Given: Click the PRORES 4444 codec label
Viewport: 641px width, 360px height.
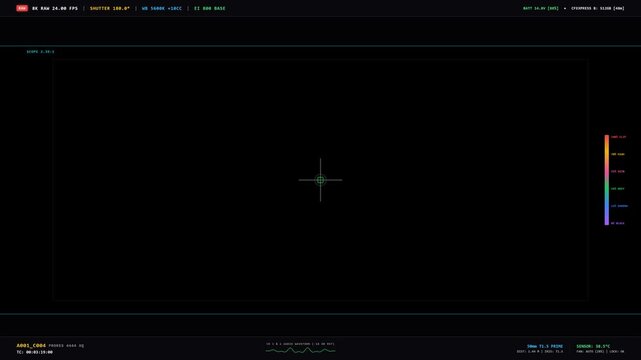Looking at the screenshot, I should [x=66, y=346].
